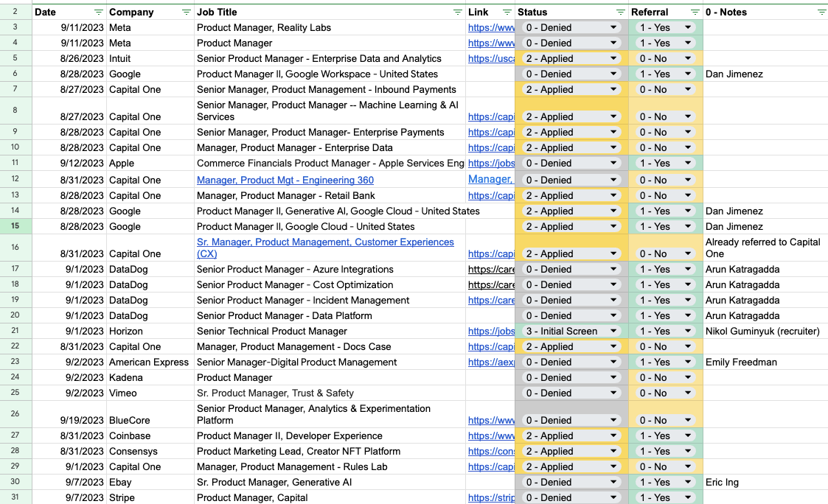Select the 9/12/2023 date cell
The height and width of the screenshot is (504, 828).
pos(69,164)
